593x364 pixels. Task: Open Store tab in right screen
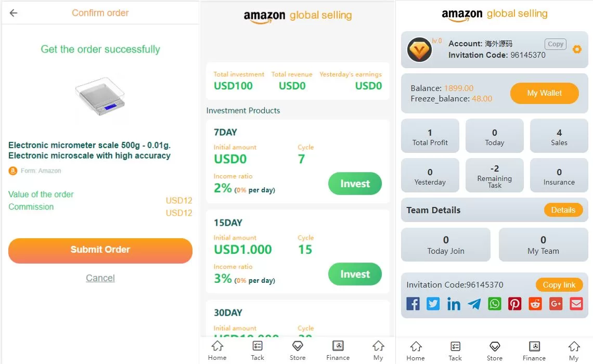point(495,350)
